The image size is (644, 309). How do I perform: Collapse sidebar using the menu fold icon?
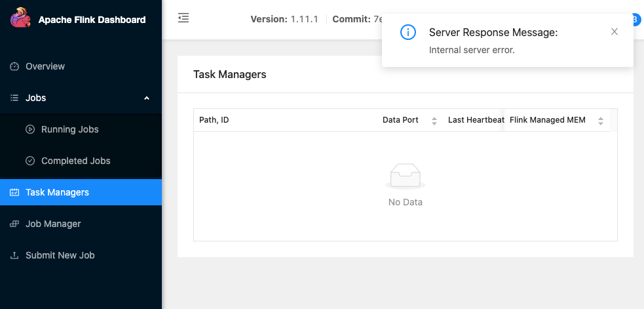tap(183, 18)
